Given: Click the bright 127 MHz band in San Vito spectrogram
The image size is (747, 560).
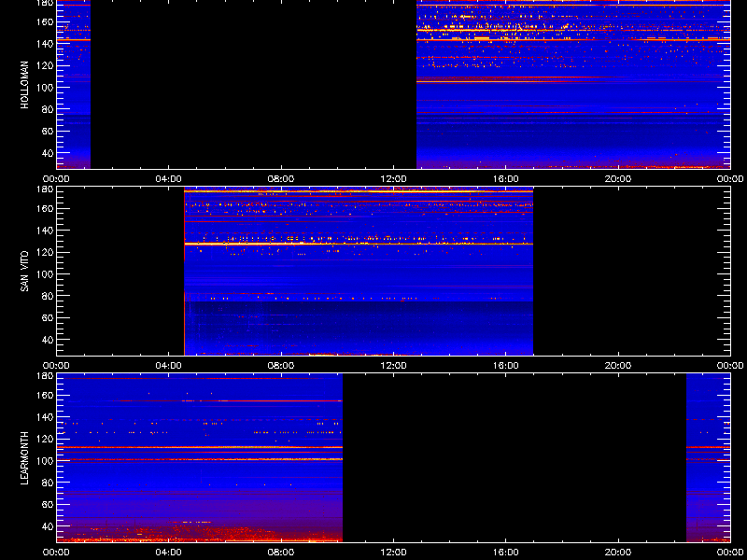Looking at the screenshot, I should tap(359, 244).
